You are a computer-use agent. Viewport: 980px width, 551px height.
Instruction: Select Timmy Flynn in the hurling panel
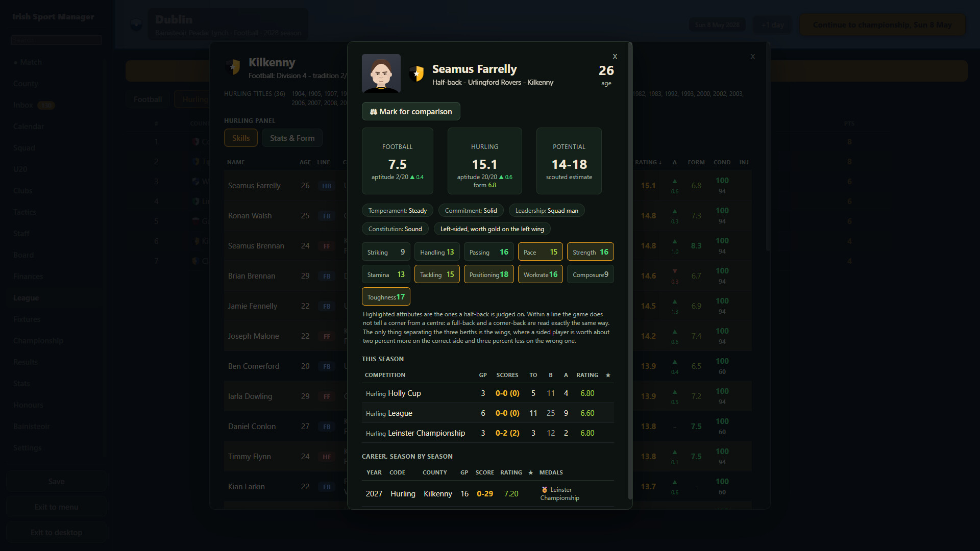click(249, 457)
